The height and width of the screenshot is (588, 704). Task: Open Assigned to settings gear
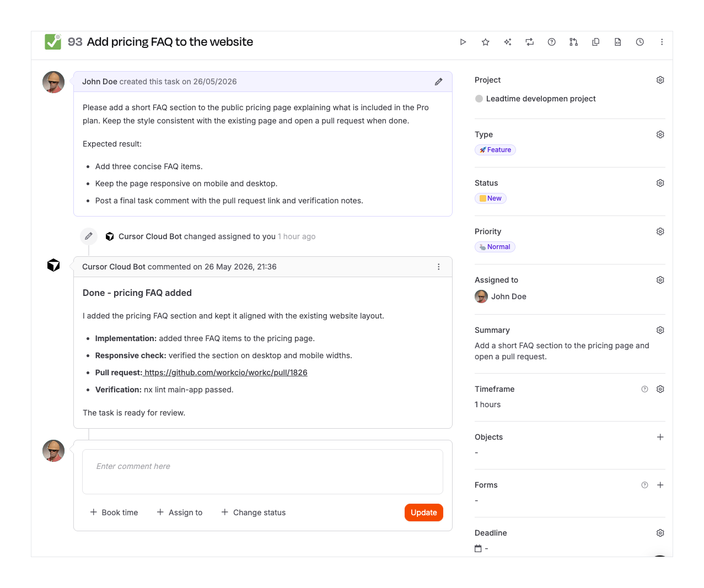point(660,280)
